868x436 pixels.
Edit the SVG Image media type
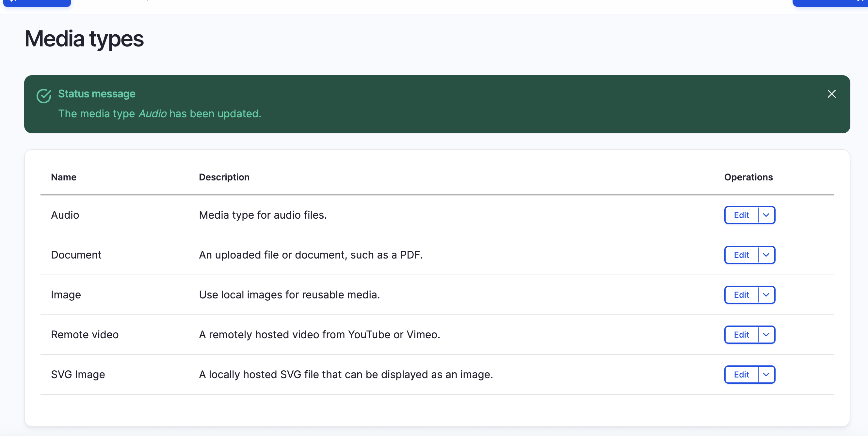coord(741,374)
